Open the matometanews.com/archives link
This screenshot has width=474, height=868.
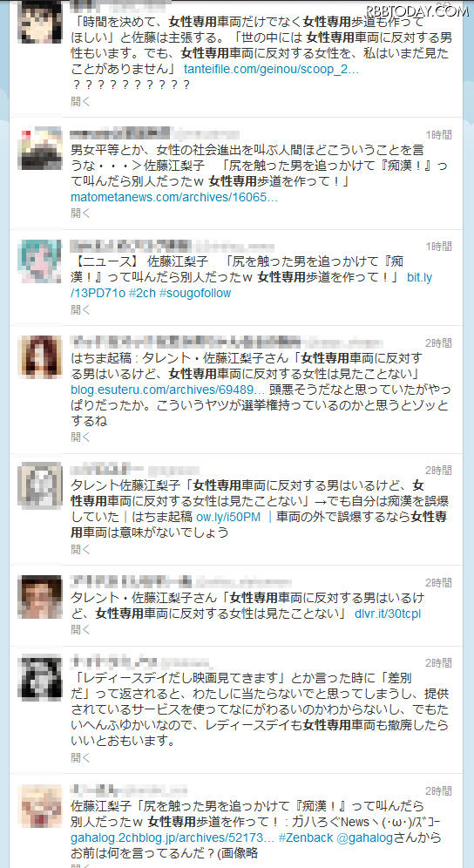click(174, 198)
